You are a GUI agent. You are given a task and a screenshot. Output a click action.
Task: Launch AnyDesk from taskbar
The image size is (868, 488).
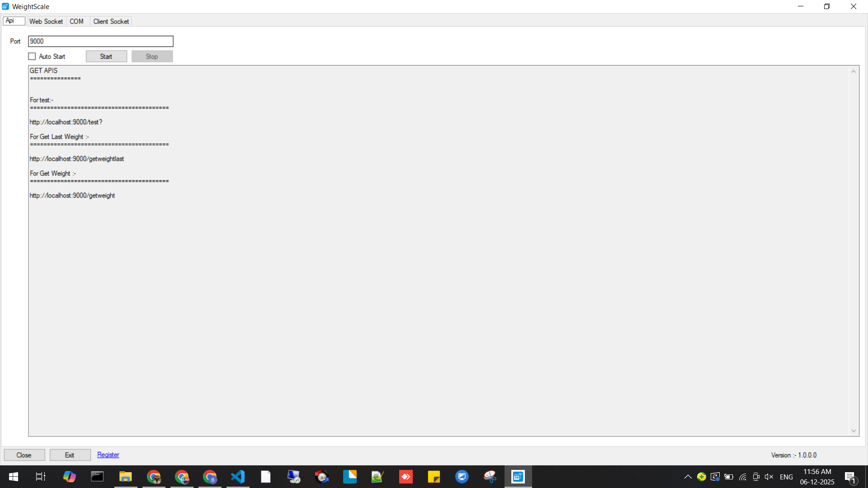coord(406,477)
